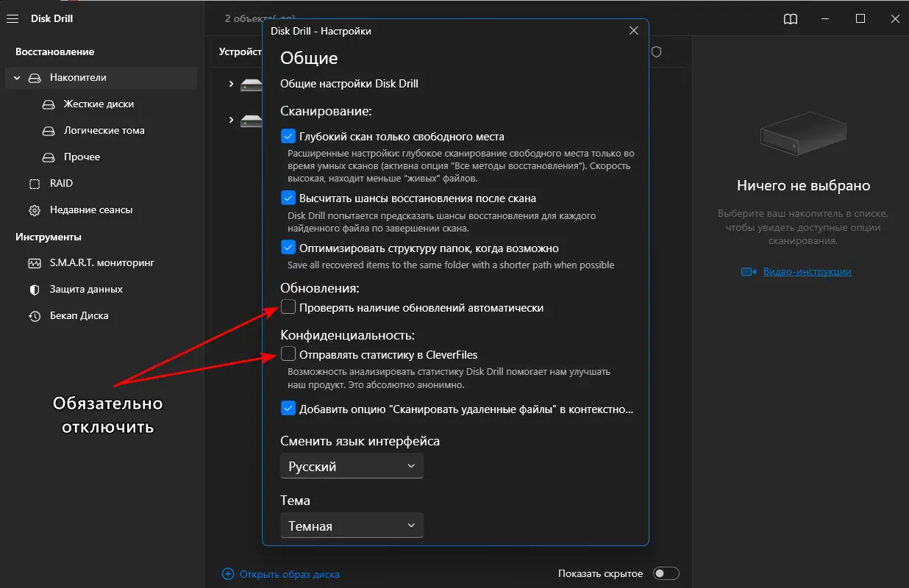Open the Видео-инструкции link
909x588 pixels.
tap(807, 272)
